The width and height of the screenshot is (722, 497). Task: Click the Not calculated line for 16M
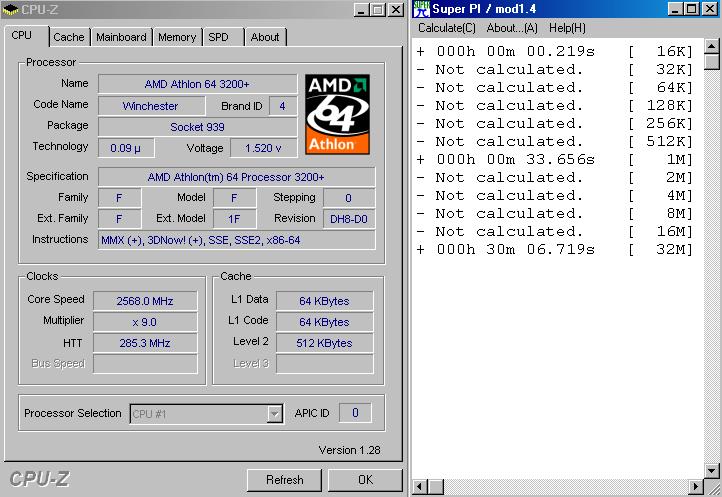[x=554, y=232]
